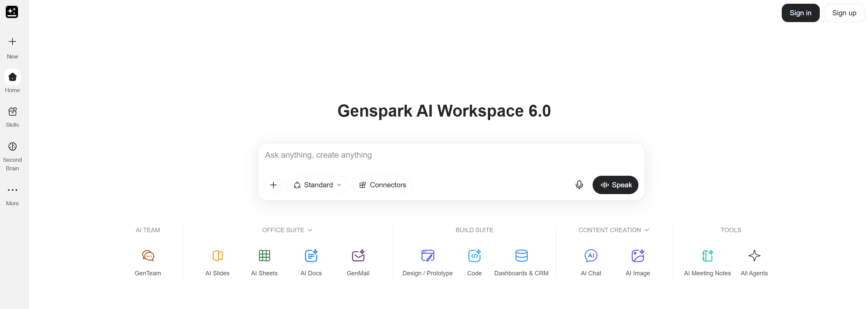Go to Home in sidebar
The image size is (868, 309).
pos(13,82)
